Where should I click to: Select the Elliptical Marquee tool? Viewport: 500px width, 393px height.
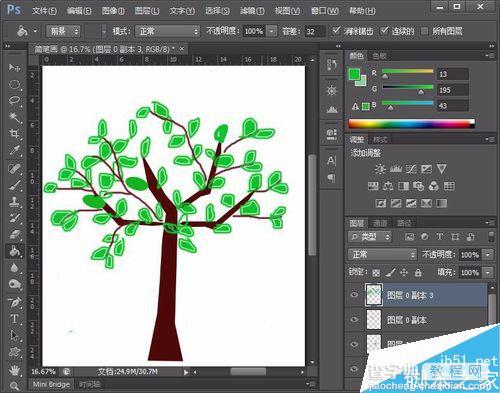14,84
